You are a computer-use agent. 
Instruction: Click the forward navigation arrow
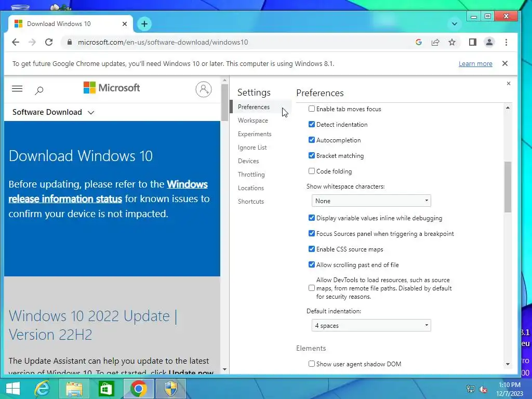pos(32,42)
